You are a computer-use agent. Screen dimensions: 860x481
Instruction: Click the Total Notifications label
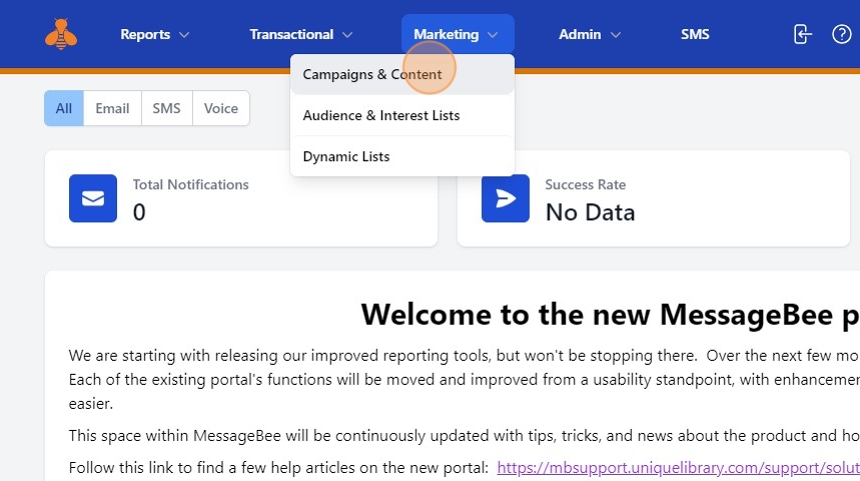pyautogui.click(x=190, y=184)
